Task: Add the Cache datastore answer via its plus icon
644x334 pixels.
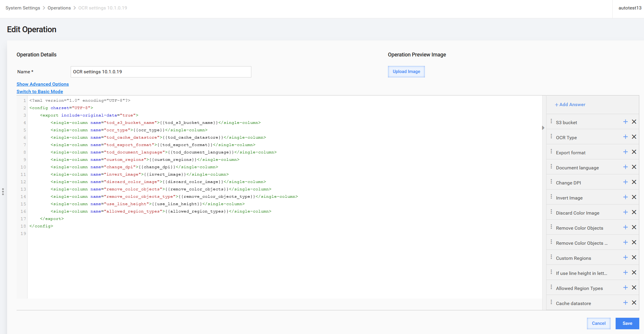Action: 625,303
